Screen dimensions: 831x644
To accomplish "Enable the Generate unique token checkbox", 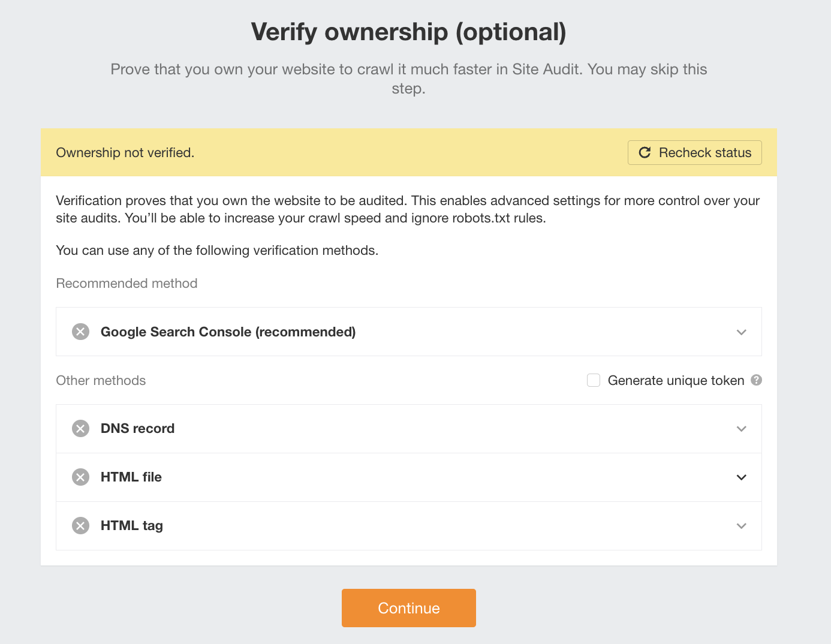I will click(594, 380).
